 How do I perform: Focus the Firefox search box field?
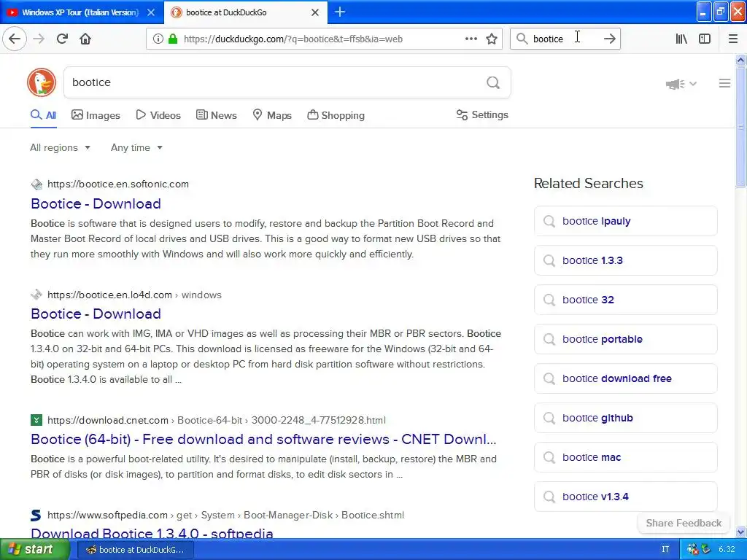pos(564,39)
